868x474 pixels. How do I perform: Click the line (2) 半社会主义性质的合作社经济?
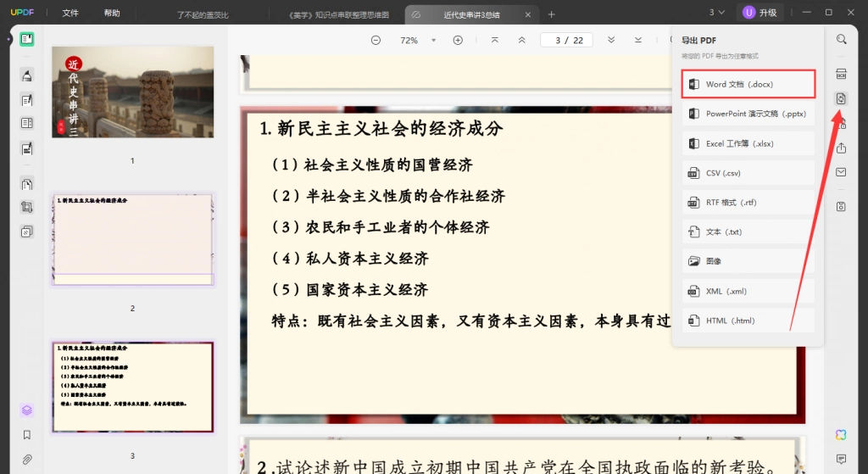[387, 196]
